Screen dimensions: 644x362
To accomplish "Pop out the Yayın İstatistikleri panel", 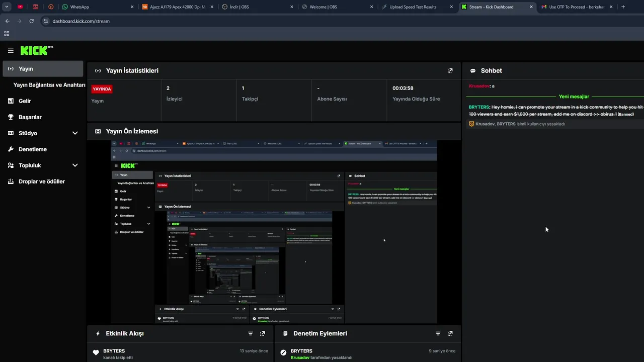I will click(x=450, y=71).
